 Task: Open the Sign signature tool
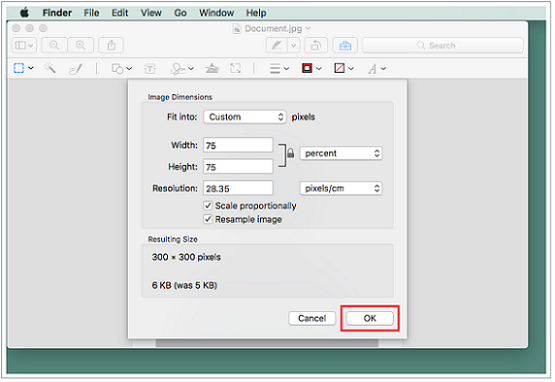click(182, 69)
